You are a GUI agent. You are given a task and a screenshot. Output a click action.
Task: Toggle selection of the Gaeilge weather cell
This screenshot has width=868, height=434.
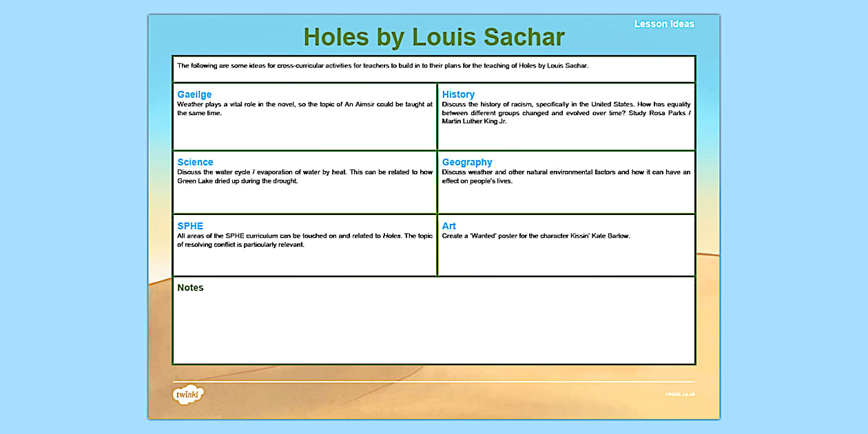304,117
